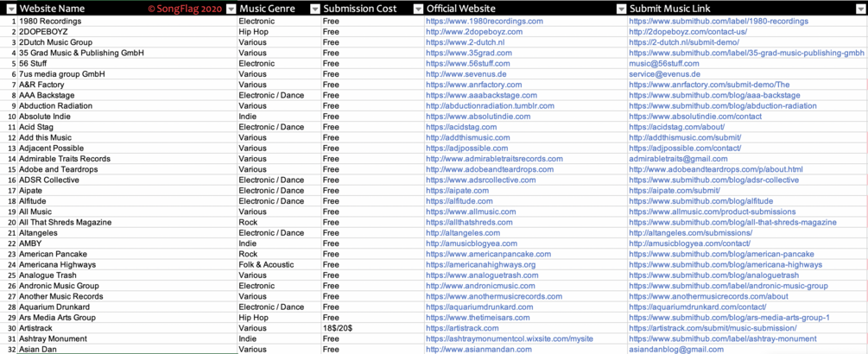Open the adjpossible.com official website link
The width and height of the screenshot is (868, 354).
click(x=466, y=149)
